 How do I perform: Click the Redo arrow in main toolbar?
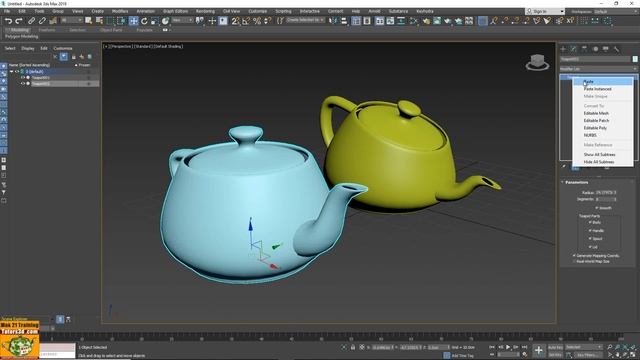(19, 21)
